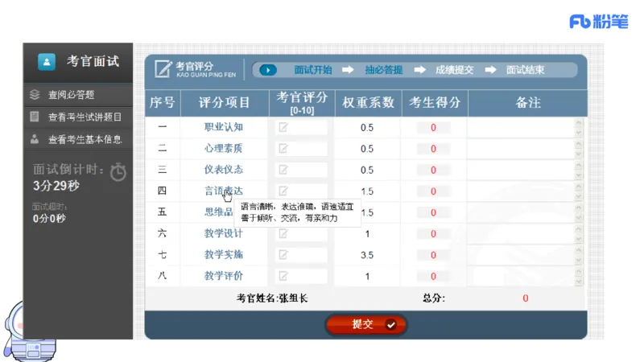The image size is (644, 362).
Task: Click the 教学评价 scoring item link
Action: click(224, 276)
